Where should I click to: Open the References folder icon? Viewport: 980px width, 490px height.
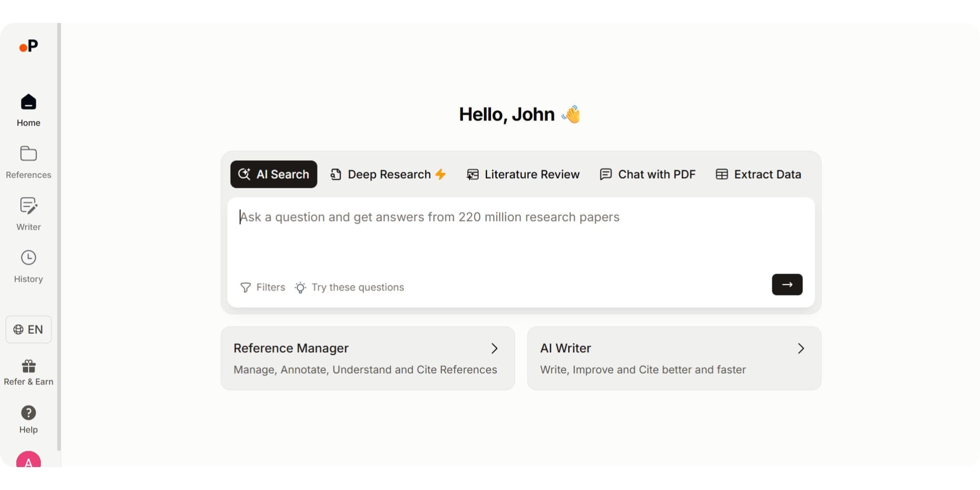coord(29,154)
